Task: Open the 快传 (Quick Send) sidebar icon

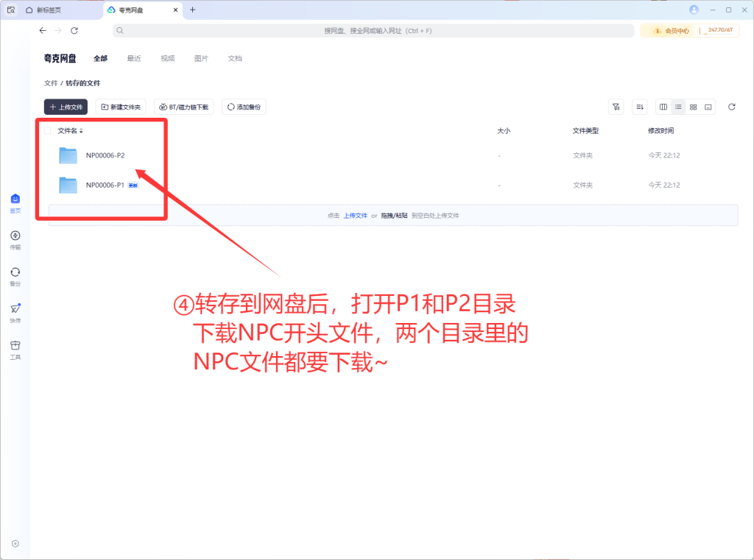Action: [x=15, y=310]
